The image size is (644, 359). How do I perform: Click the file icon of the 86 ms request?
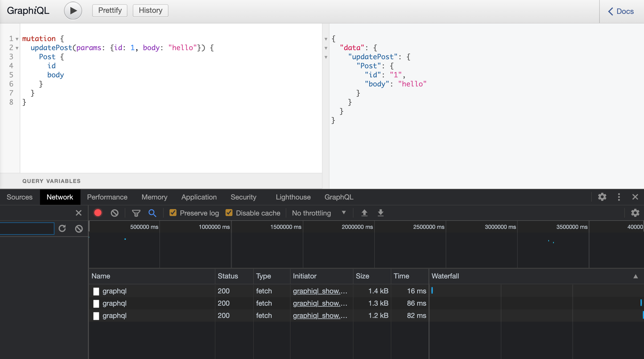(x=96, y=304)
